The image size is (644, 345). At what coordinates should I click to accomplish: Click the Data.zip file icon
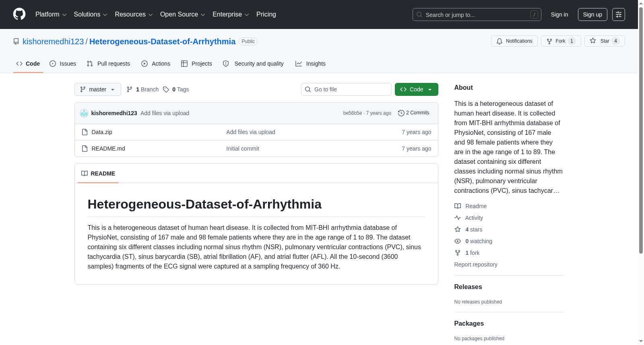pyautogui.click(x=85, y=132)
